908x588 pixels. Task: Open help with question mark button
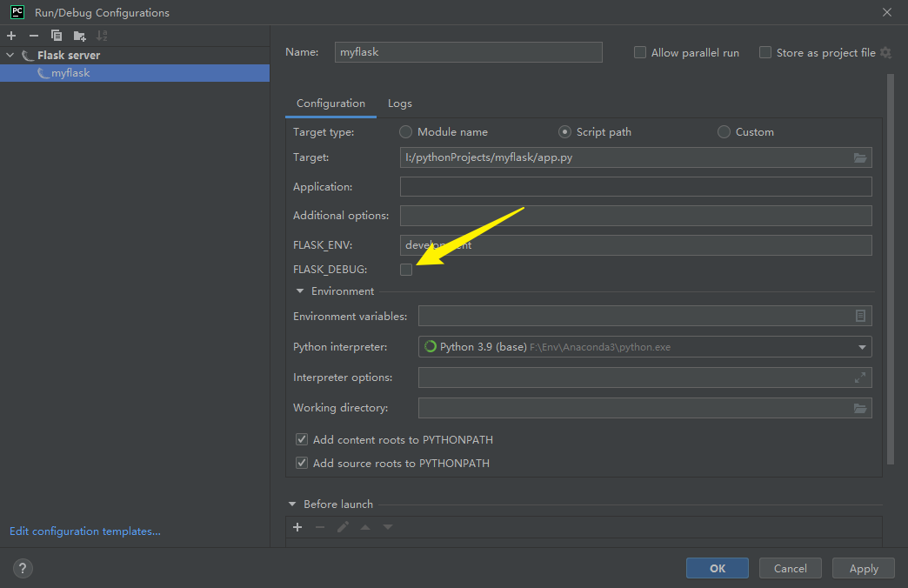[23, 568]
